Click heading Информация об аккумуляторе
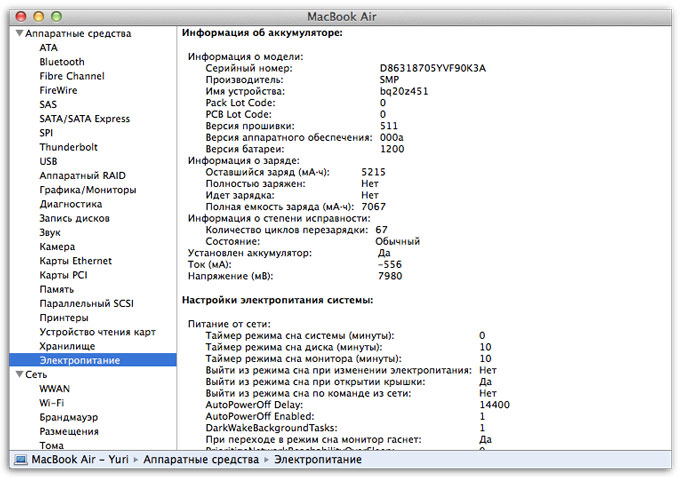The image size is (680, 477). (262, 33)
